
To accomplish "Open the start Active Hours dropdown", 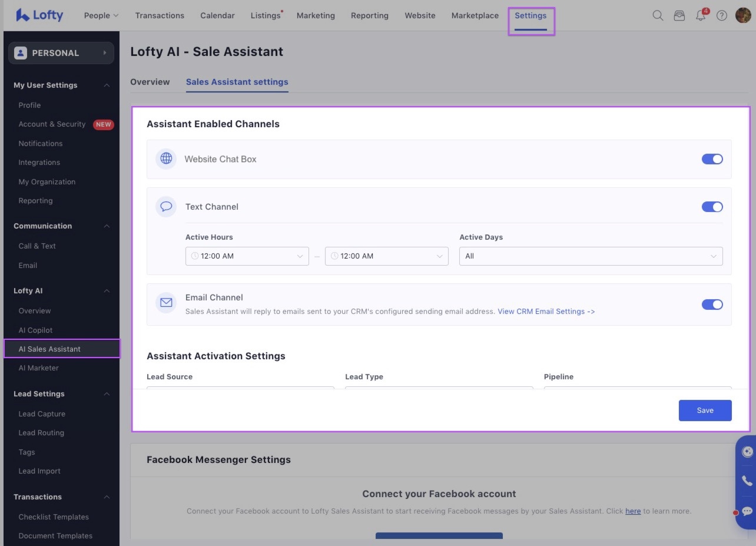I will (247, 256).
